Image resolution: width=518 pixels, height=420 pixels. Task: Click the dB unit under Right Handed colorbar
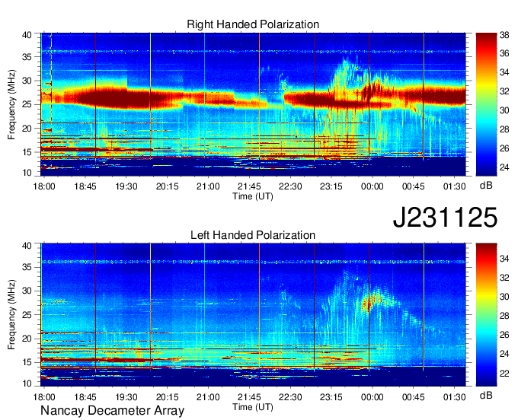[x=486, y=186]
